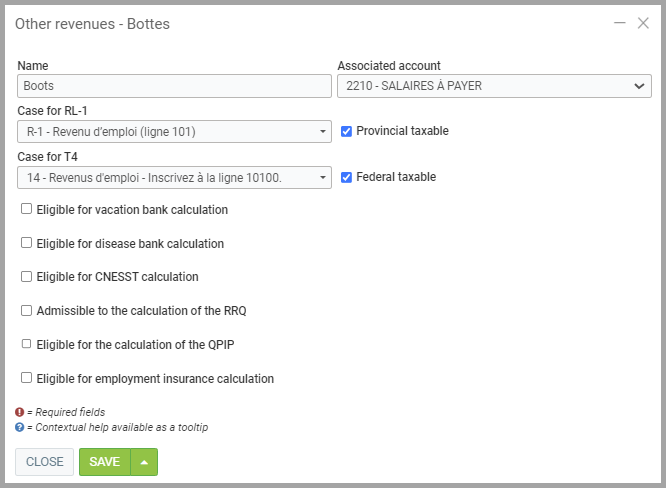Enable eligible for disease bank calculation
Screen dimensions: 666x488
click(x=27, y=243)
